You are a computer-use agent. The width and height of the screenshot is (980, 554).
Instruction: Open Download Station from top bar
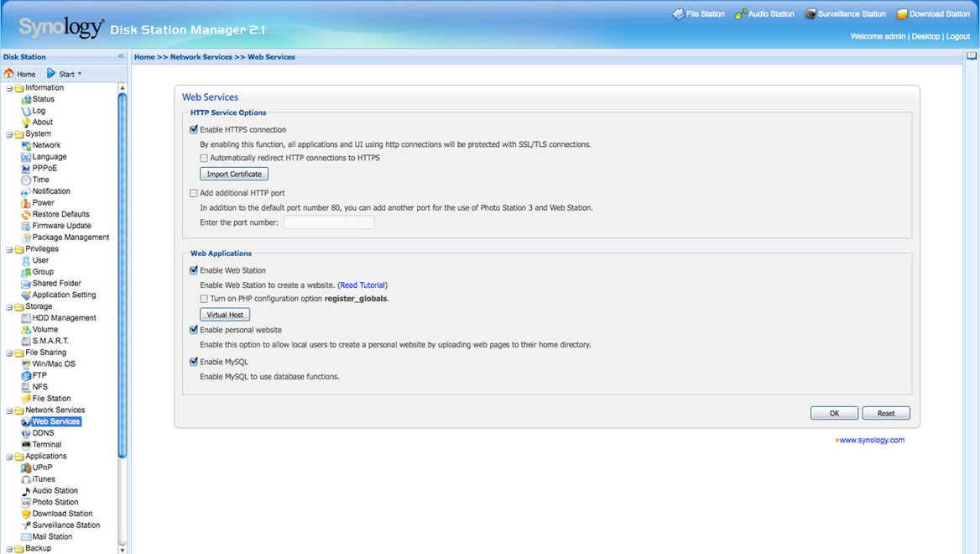(x=932, y=13)
